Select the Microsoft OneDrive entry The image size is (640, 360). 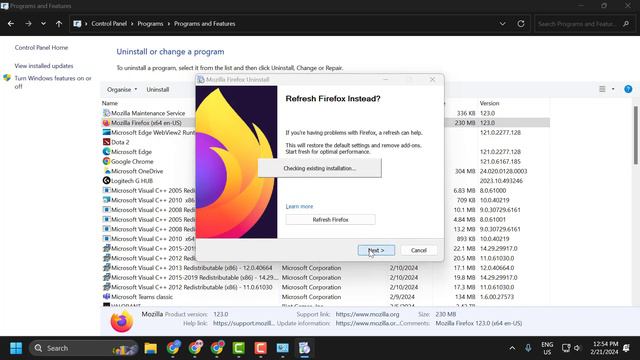coord(325,171)
